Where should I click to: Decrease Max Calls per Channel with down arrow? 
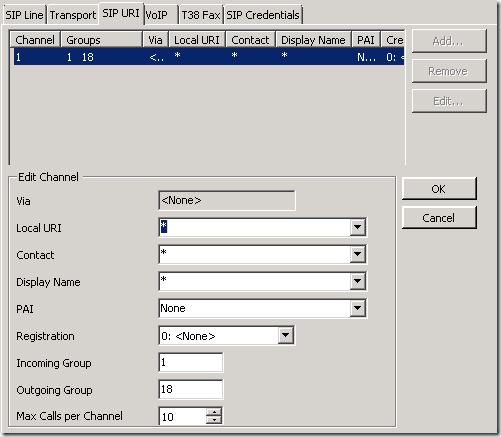pos(214,420)
